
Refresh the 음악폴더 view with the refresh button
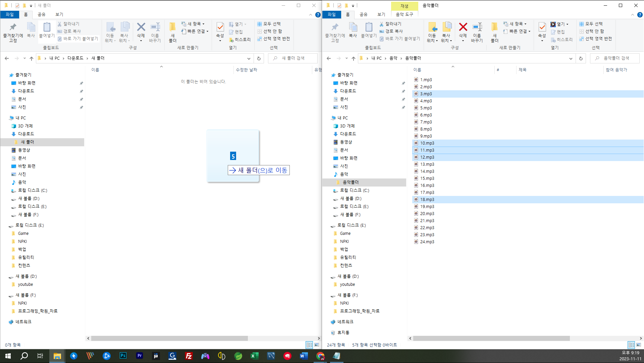(581, 58)
